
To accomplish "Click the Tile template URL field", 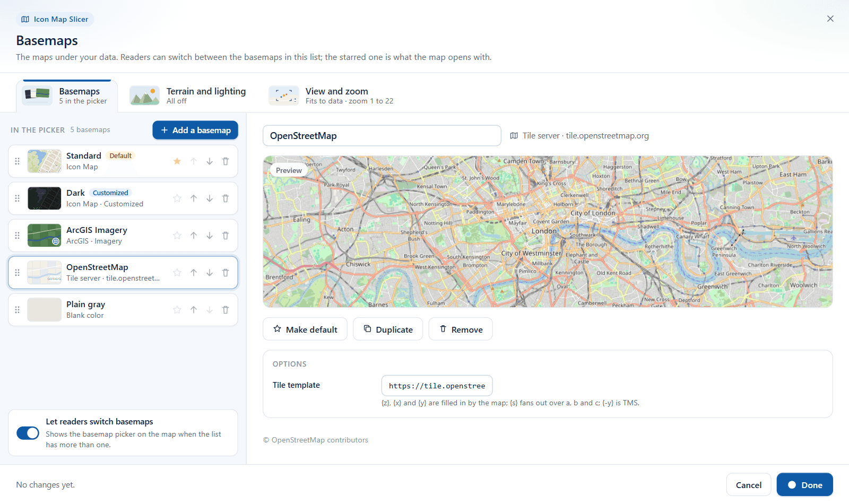I will pos(437,386).
